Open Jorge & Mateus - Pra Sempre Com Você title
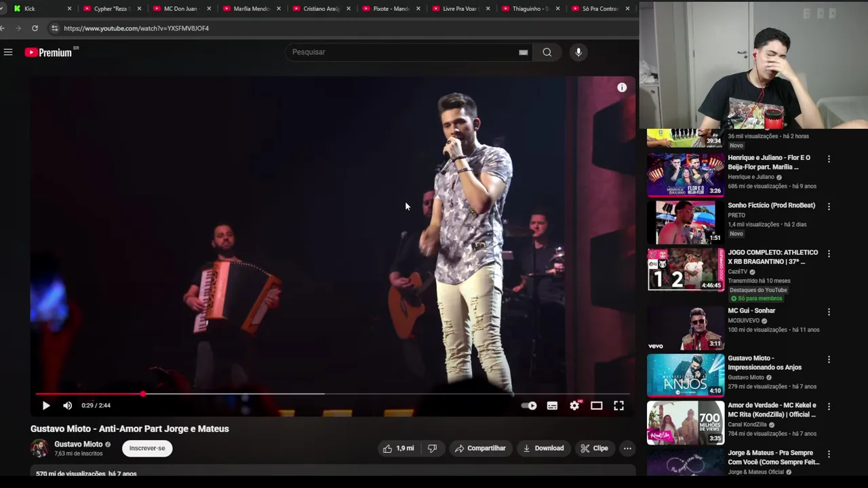This screenshot has height=488, width=868. pos(774,457)
